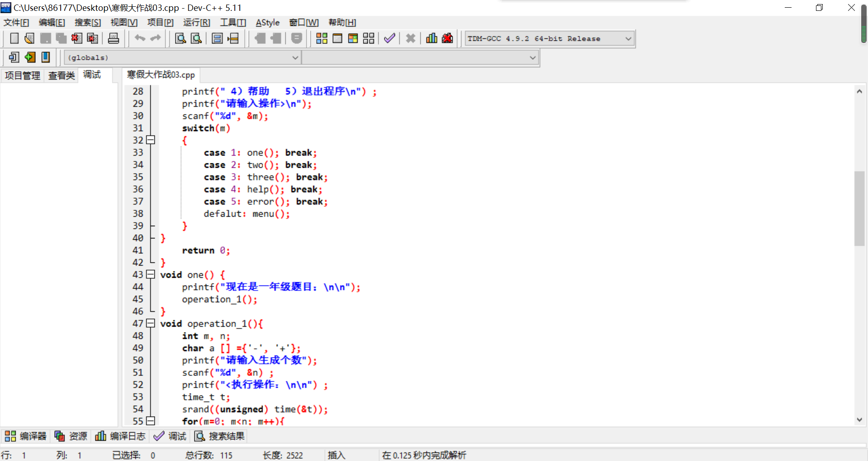
Task: Open Find with the magnifier icon
Action: coord(180,38)
